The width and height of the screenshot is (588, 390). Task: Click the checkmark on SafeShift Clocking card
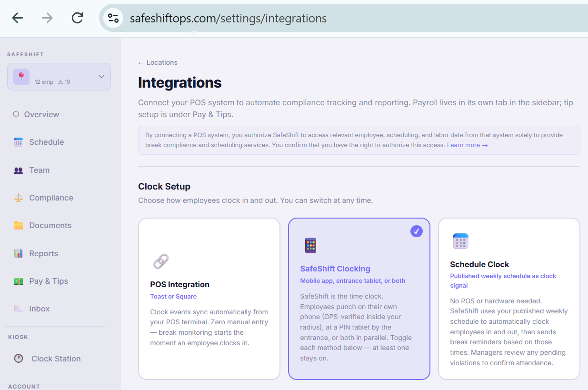click(417, 231)
